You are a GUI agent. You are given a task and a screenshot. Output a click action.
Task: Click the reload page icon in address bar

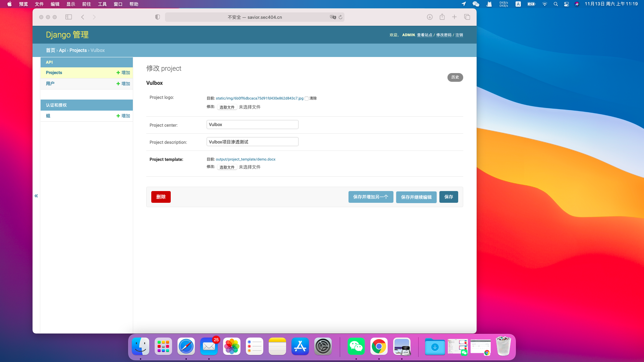pos(340,17)
